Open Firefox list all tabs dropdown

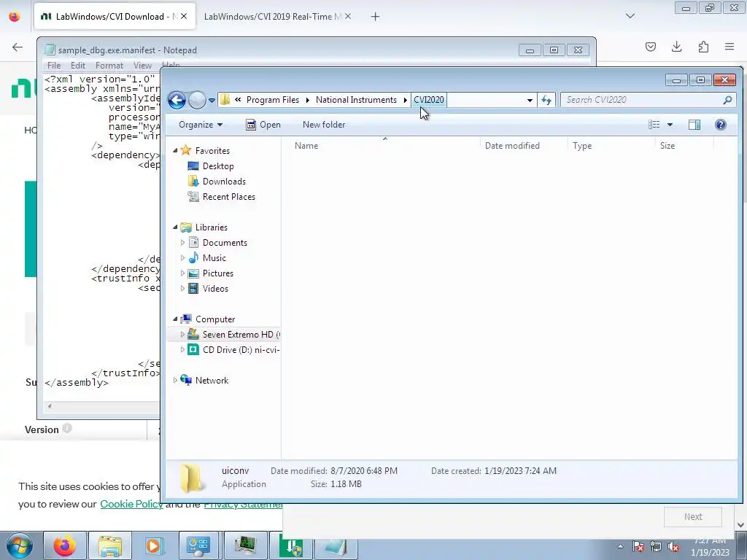point(630,16)
